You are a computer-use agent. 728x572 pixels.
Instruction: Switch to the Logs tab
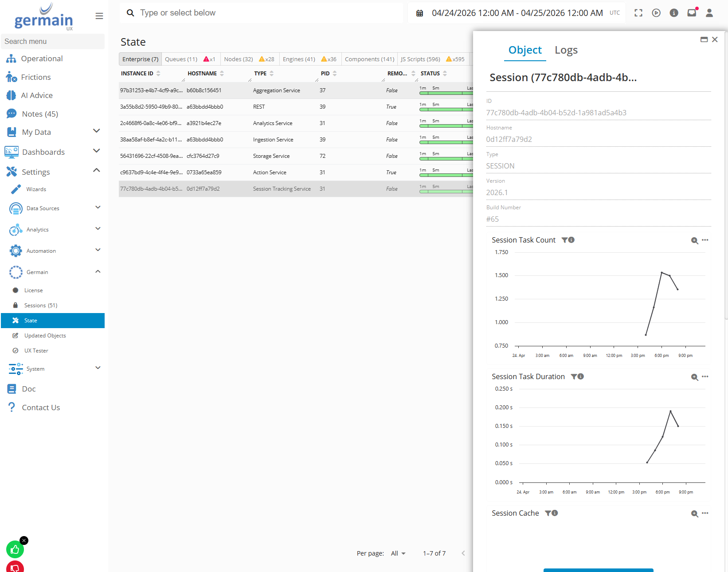point(566,50)
